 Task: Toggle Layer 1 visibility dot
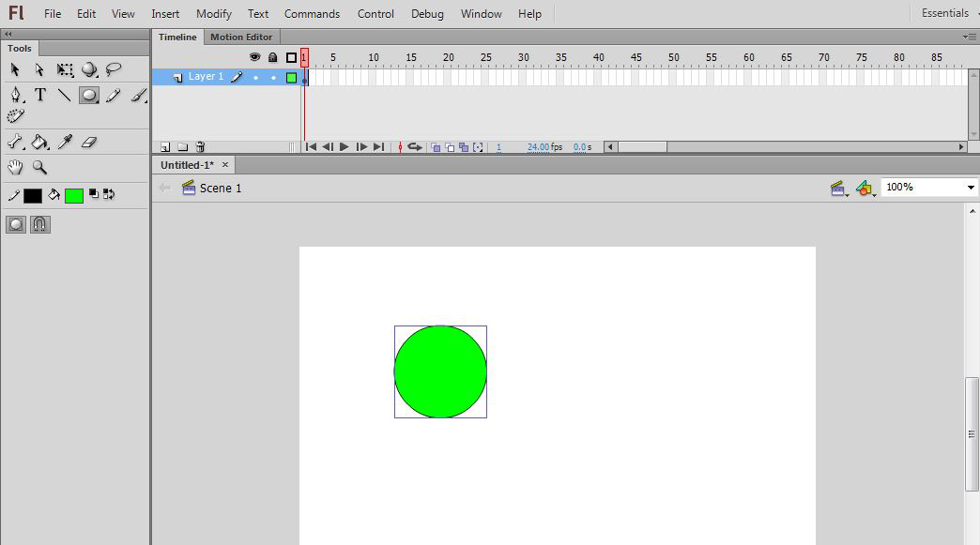click(255, 78)
